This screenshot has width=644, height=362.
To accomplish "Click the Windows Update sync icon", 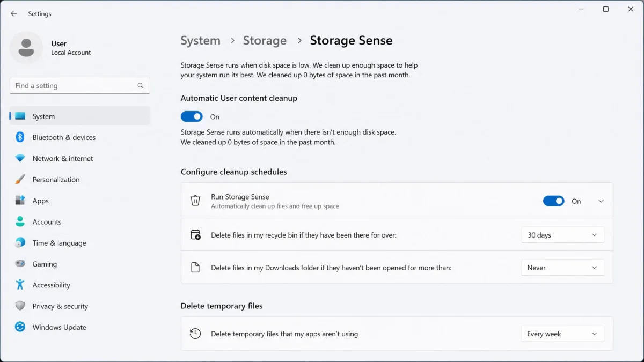I will click(x=20, y=327).
